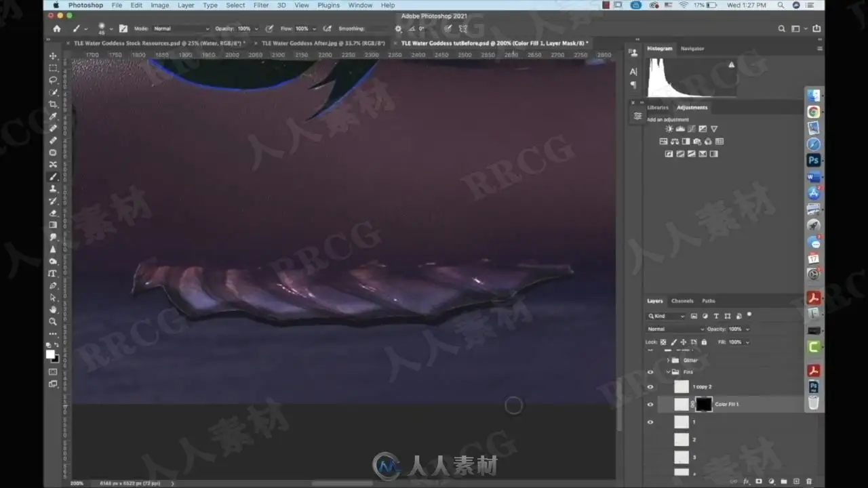Add Photo Filter adjustment
Image resolution: width=868 pixels, height=488 pixels.
point(697,142)
